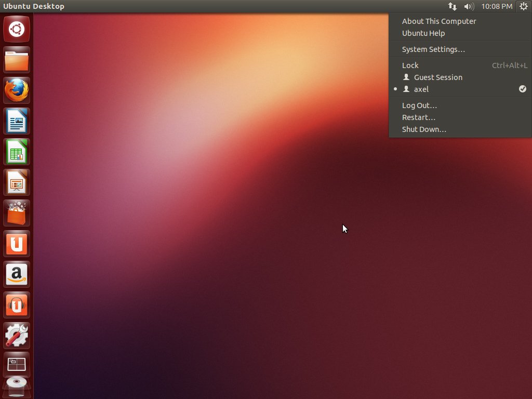The image size is (532, 399).
Task: Open the Workspace Switcher
Action: tap(17, 365)
